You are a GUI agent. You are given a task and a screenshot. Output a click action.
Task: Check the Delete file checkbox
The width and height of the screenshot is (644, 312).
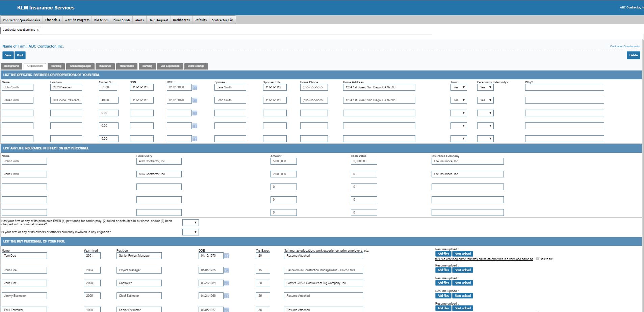point(538,259)
